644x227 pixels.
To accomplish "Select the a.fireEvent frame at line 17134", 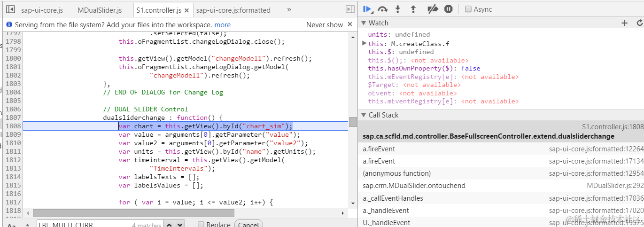I will click(x=501, y=161).
